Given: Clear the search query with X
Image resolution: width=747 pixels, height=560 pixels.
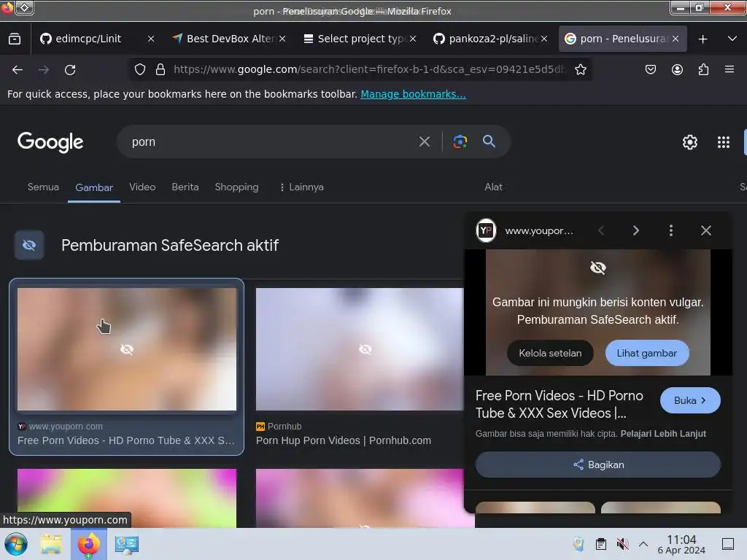Looking at the screenshot, I should tap(425, 142).
